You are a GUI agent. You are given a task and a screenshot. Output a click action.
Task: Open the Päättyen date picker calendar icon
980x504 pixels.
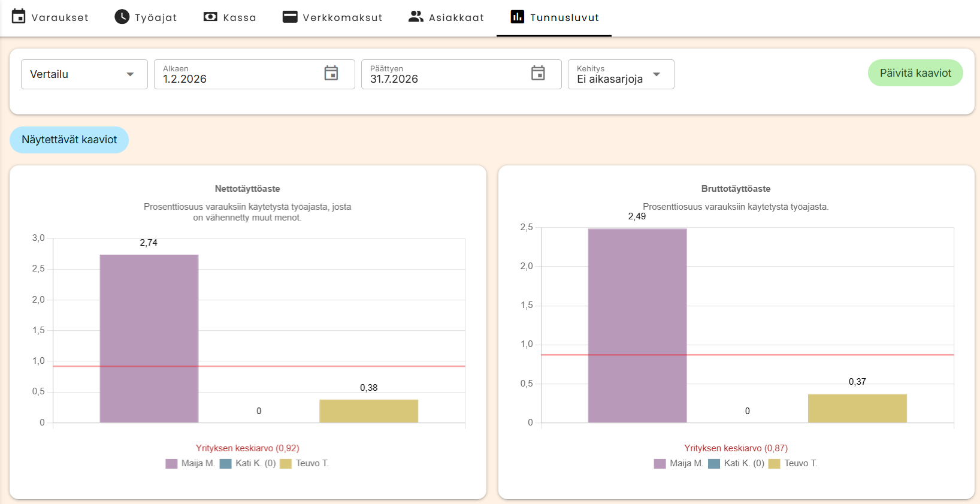538,73
